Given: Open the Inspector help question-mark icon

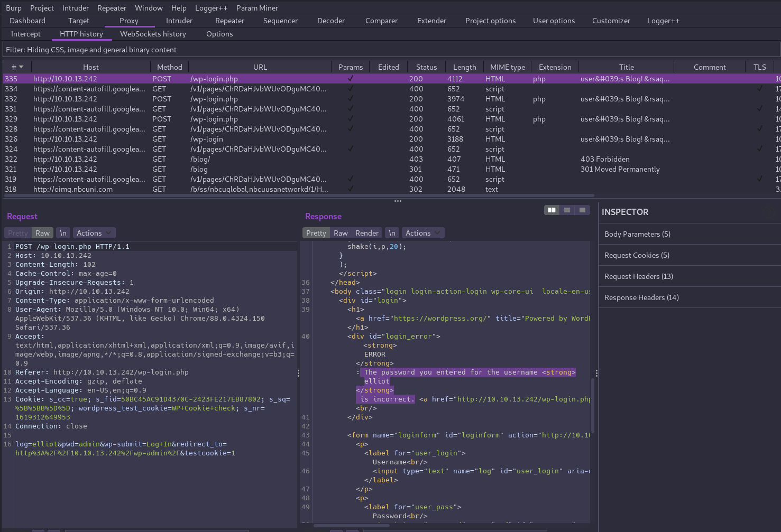Looking at the screenshot, I should (x=769, y=212).
